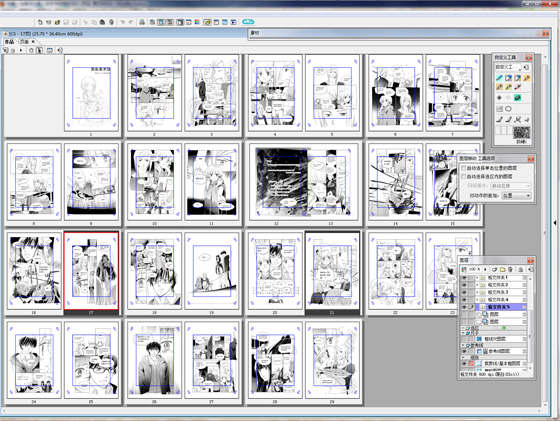
Task: Click the layer opacity 100% arrow
Action: [x=485, y=270]
